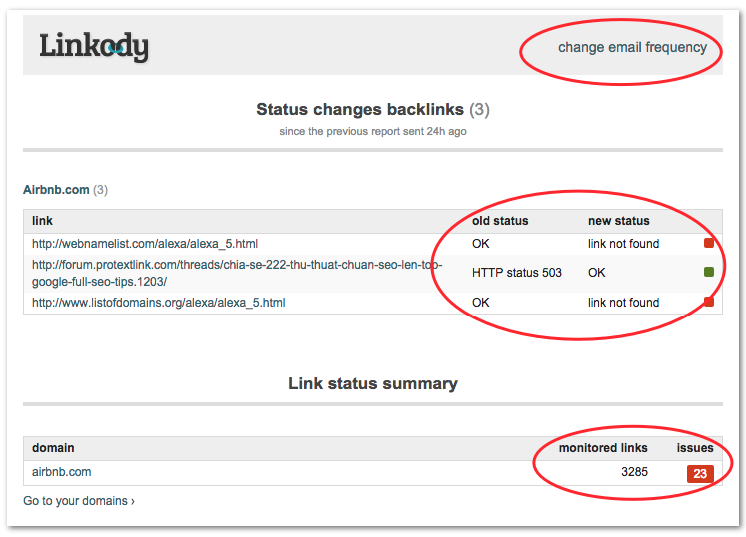Open the forum.protextlink.com thread link
746x537 pixels.
tap(237, 273)
